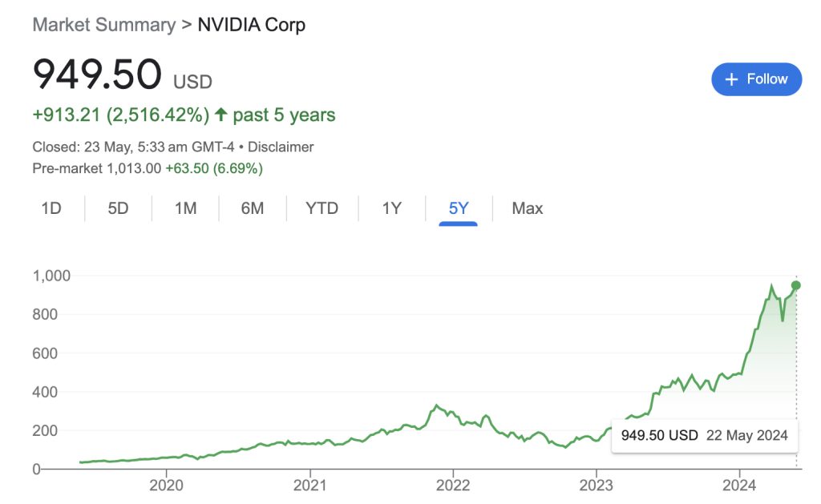Click the 2022 label on x-axis
The width and height of the screenshot is (821, 504).
[452, 486]
